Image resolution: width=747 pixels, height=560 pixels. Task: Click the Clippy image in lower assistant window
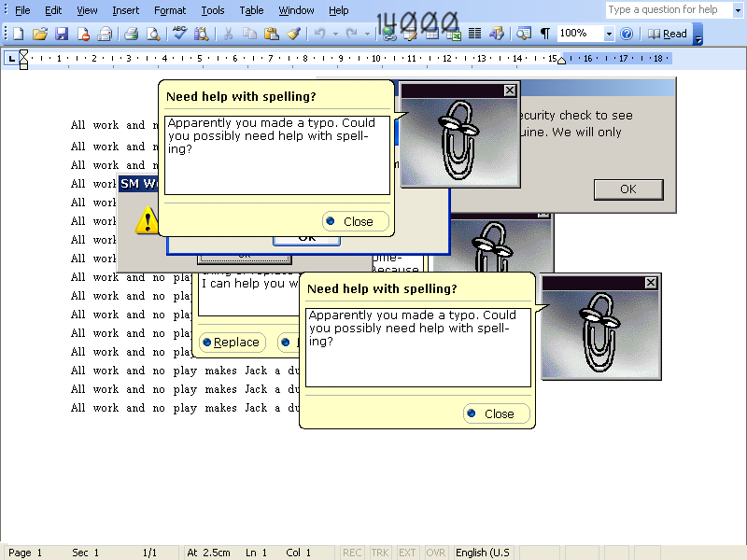click(600, 334)
